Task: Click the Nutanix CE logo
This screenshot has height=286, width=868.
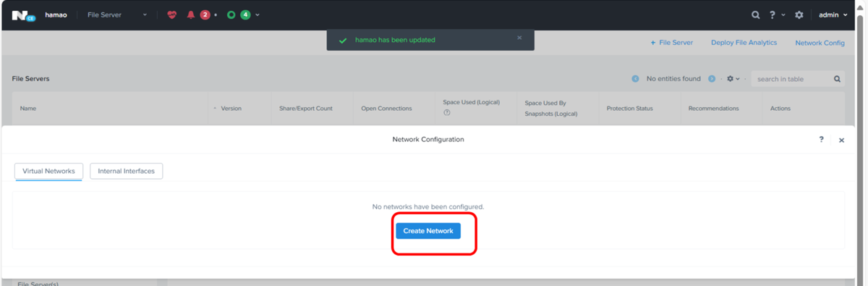Action: [23, 15]
